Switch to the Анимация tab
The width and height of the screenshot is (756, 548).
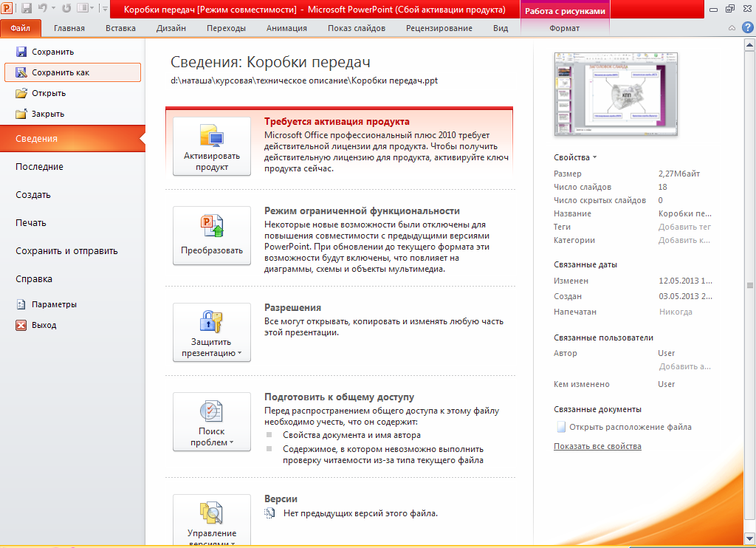[x=287, y=28]
